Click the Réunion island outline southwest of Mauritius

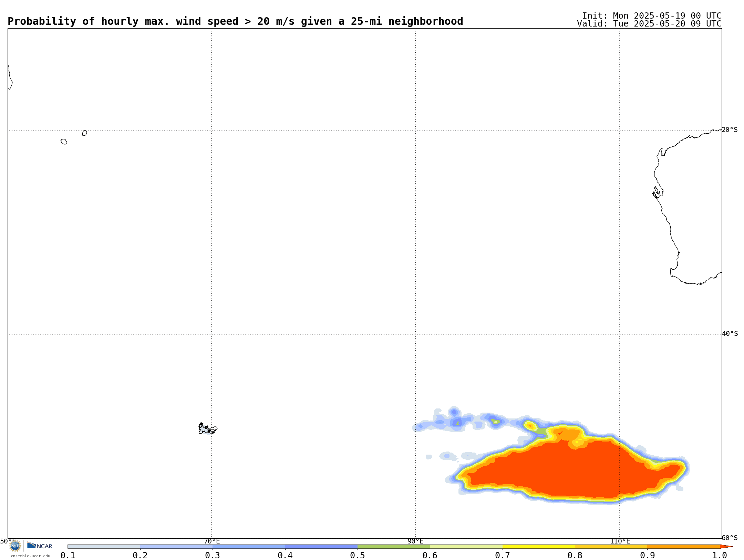coord(64,142)
